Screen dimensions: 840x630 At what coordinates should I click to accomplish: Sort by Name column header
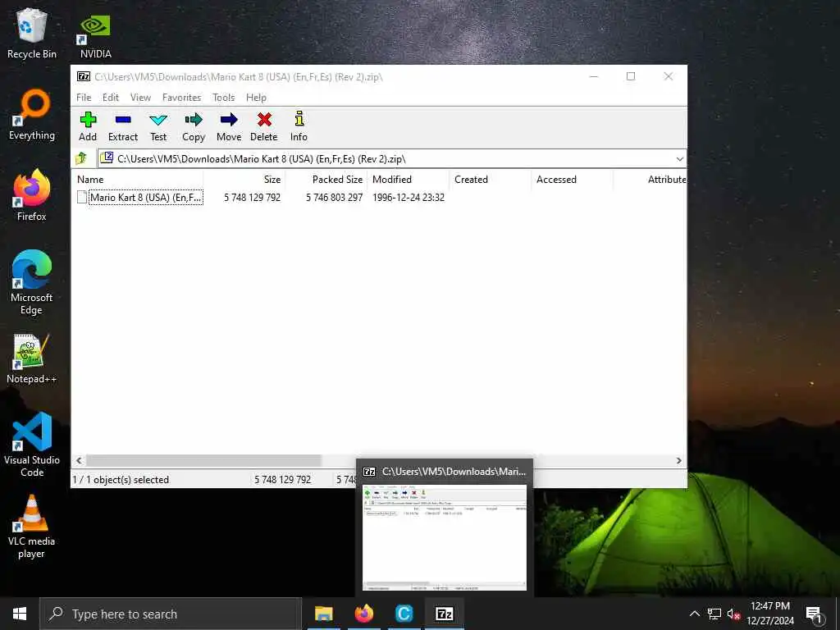coord(137,180)
